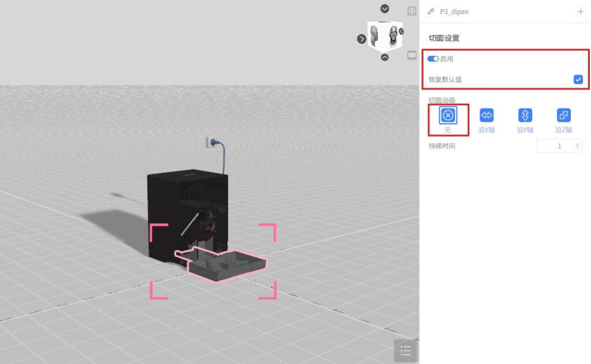
Task: Click the wall power socket model
Action: point(211,142)
